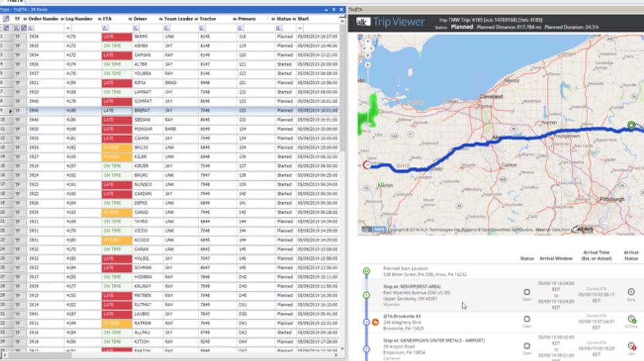Click the Late arrival clock icon
Image resolution: width=644 pixels, height=361 pixels.
[x=631, y=346]
